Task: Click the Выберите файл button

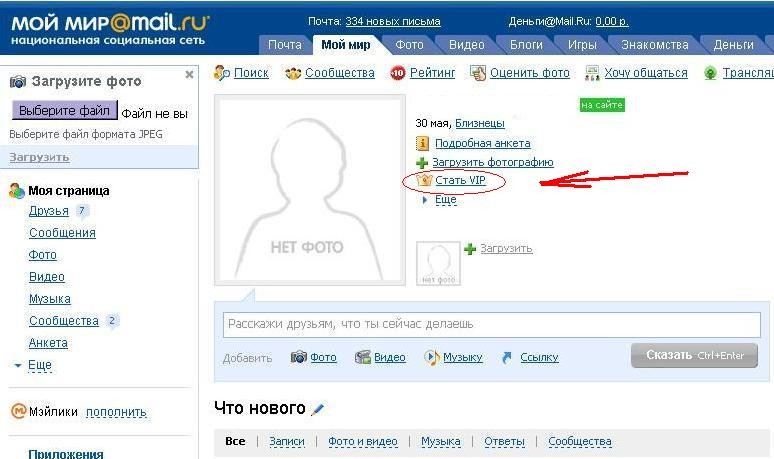Action: coord(64,110)
